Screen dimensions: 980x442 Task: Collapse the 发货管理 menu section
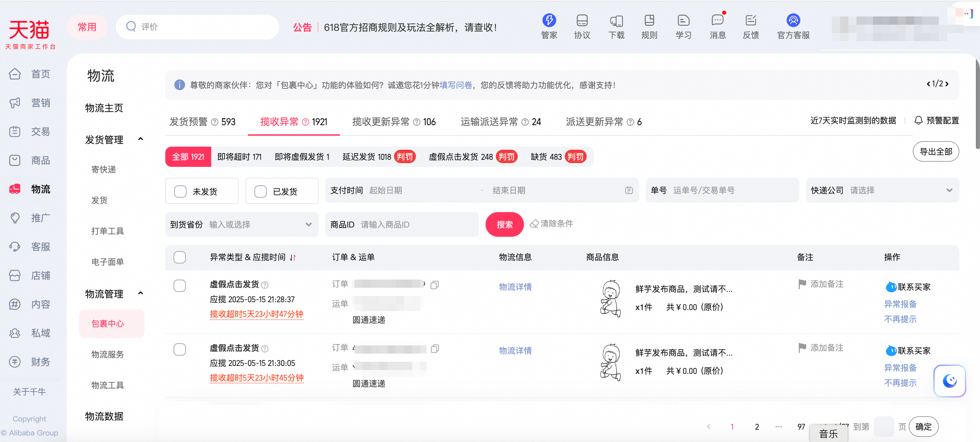(x=140, y=139)
